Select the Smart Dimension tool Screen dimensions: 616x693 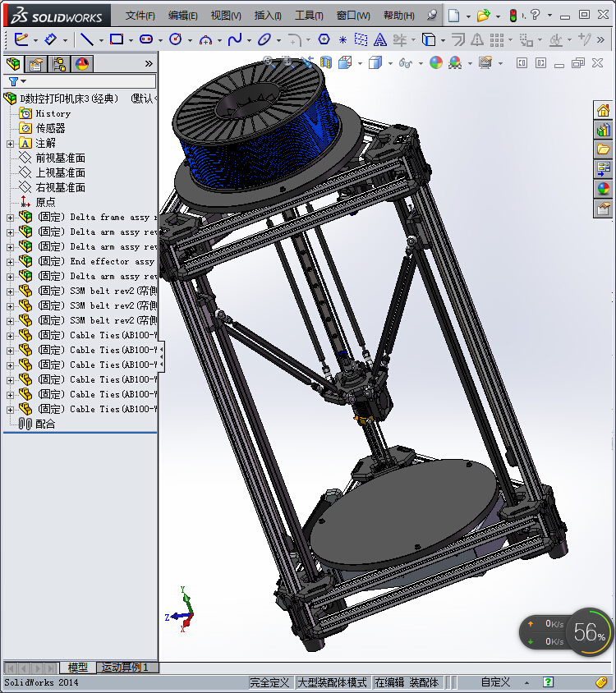point(51,39)
